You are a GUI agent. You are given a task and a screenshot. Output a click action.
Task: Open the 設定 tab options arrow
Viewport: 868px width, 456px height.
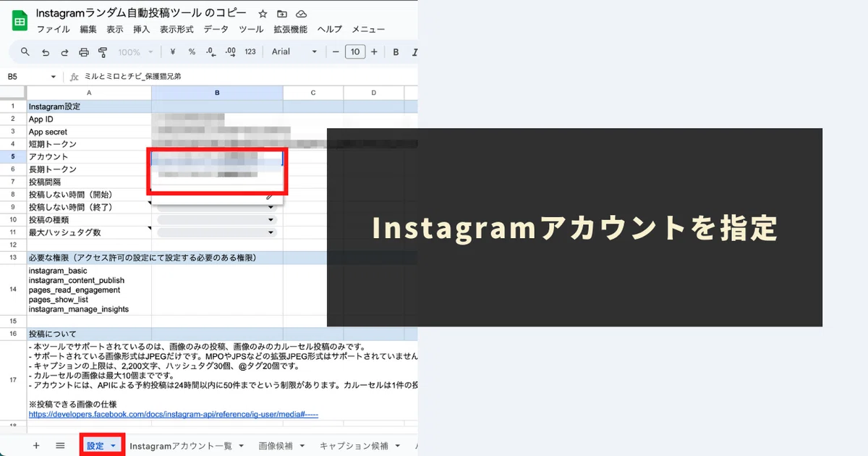114,446
